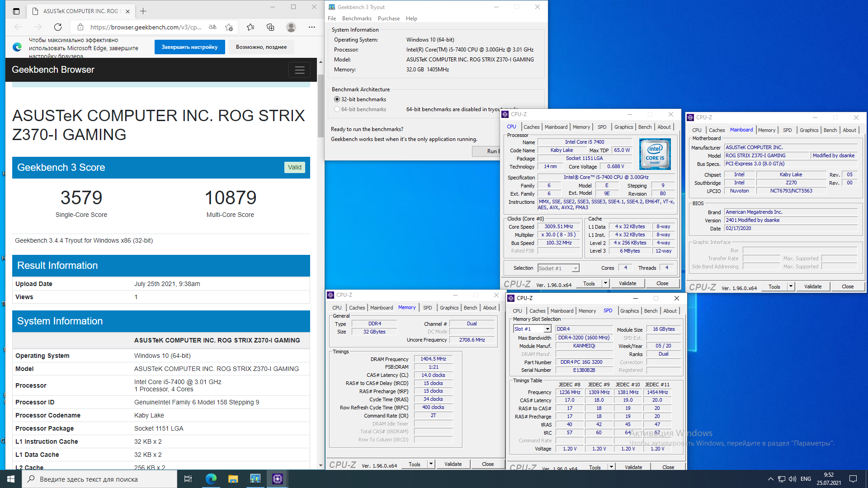Open a new Edge tab
The image size is (868, 488).
(143, 11)
